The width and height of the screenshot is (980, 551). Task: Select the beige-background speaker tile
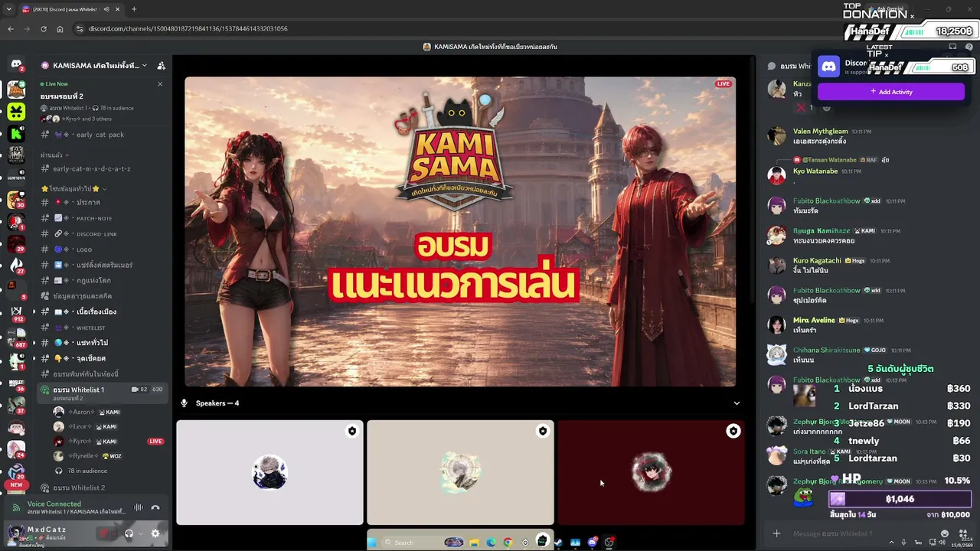[x=460, y=472]
